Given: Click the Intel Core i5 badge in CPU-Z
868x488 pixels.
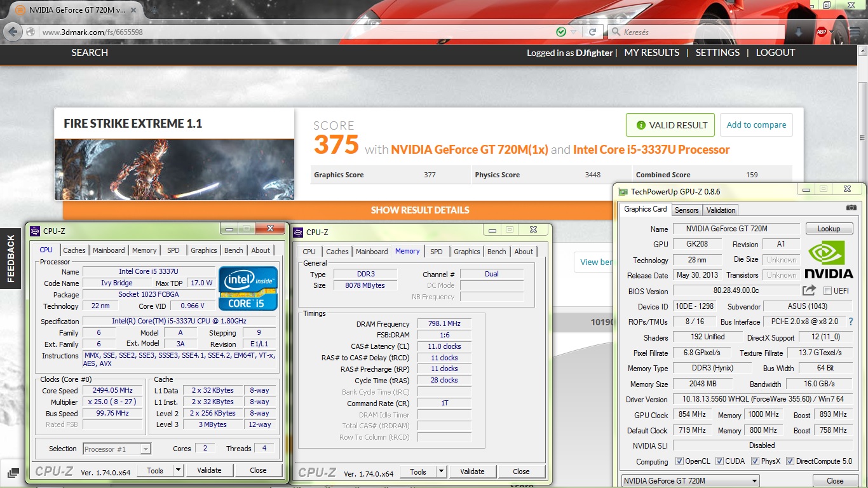Looking at the screenshot, I should point(248,288).
